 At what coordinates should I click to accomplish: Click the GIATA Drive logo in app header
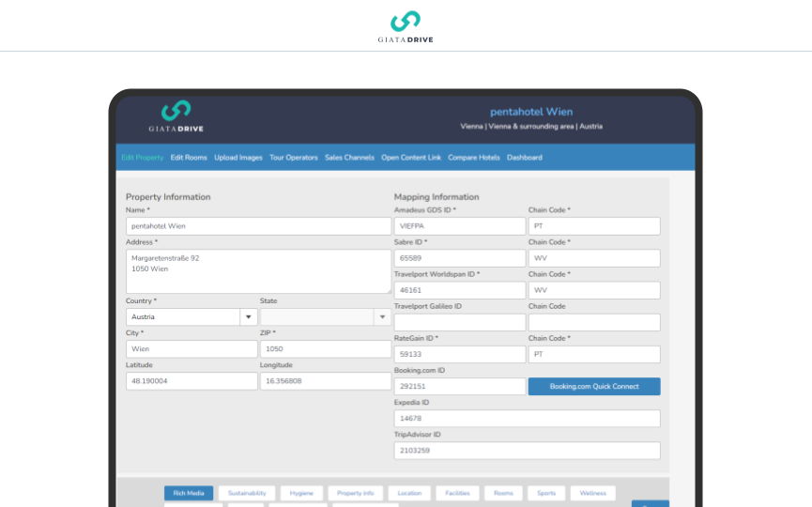pos(176,116)
